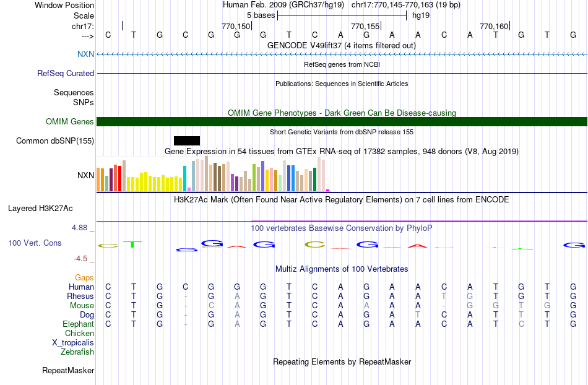Click the Human Feb. 2009 assembly text
This screenshot has width=588, height=385.
[283, 5]
